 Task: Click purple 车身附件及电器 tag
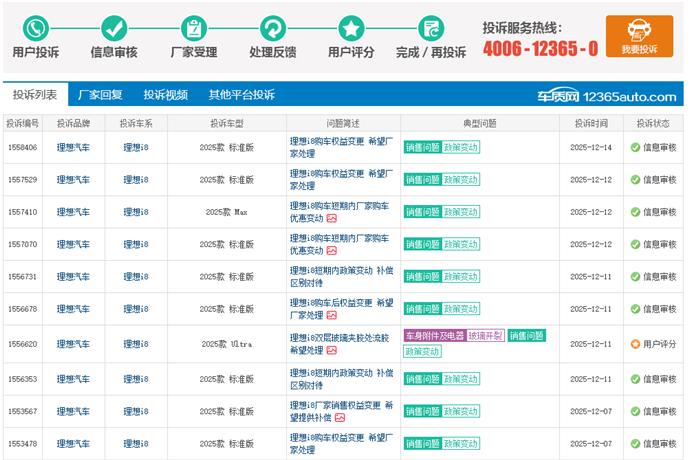tap(434, 336)
